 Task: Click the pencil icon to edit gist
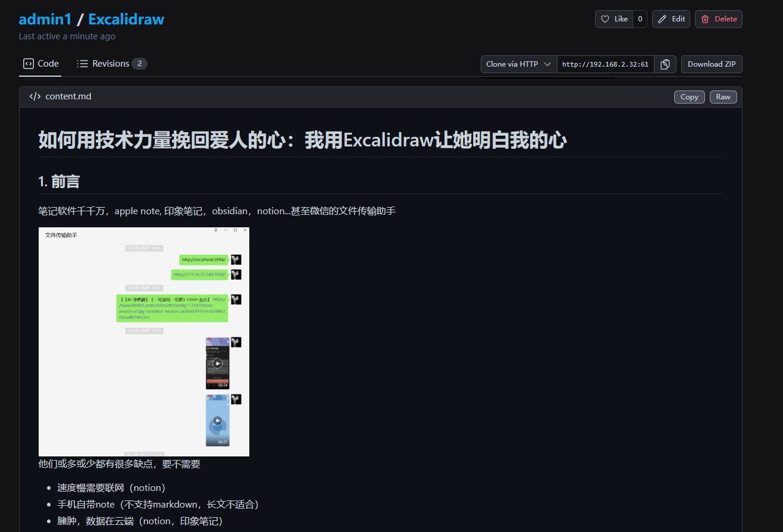tap(662, 19)
